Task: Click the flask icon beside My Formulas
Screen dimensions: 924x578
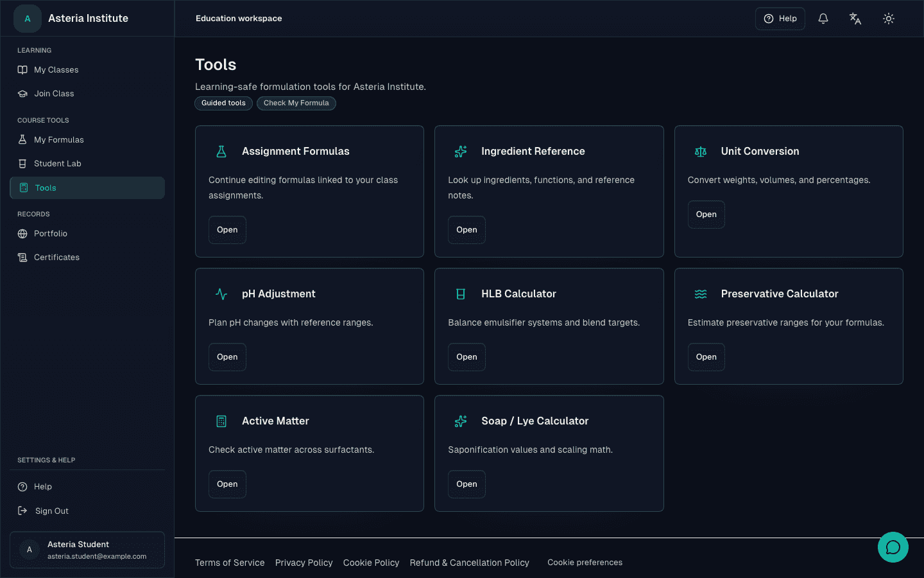Action: [x=22, y=140]
